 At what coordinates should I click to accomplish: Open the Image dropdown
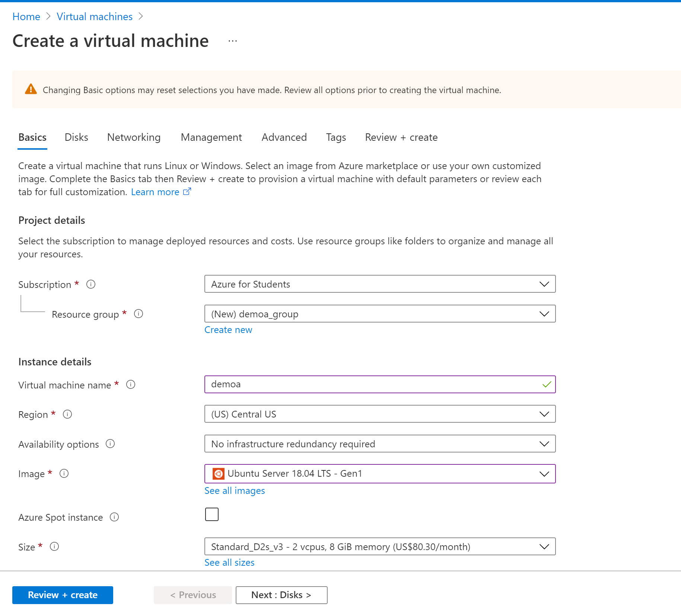[380, 474]
